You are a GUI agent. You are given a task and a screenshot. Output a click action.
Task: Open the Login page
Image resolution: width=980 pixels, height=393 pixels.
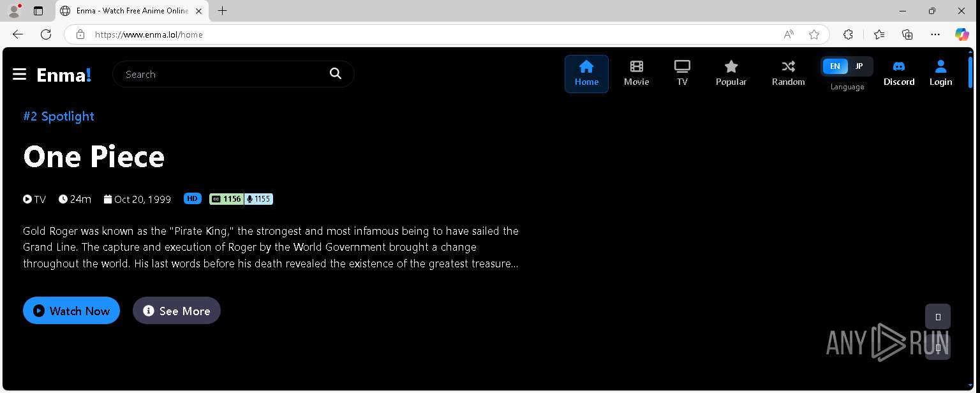[940, 74]
